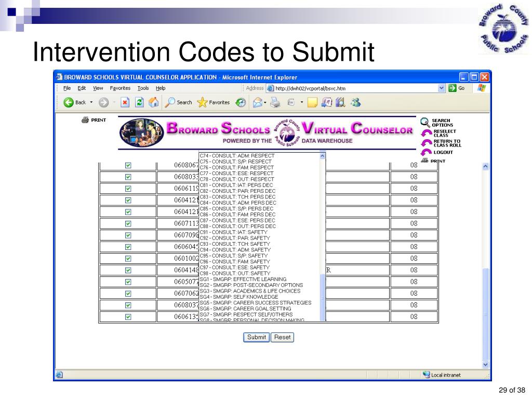Click the Reset button

pyautogui.click(x=282, y=337)
